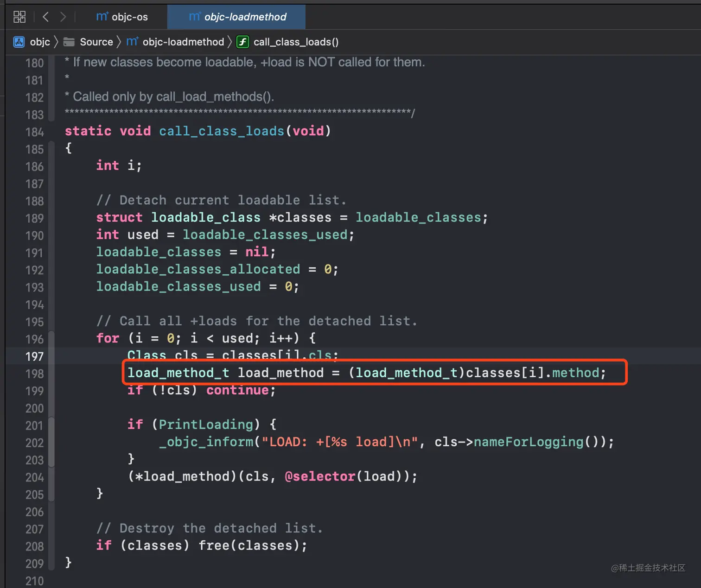Click the loadable_classes_allocated identifier
Screen dimensions: 701x588
point(198,269)
